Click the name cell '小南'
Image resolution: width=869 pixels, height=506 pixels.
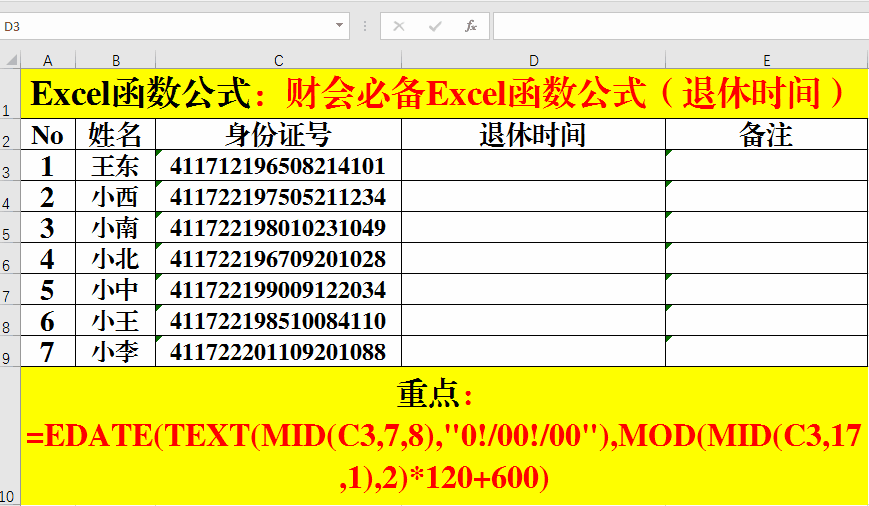(x=115, y=227)
